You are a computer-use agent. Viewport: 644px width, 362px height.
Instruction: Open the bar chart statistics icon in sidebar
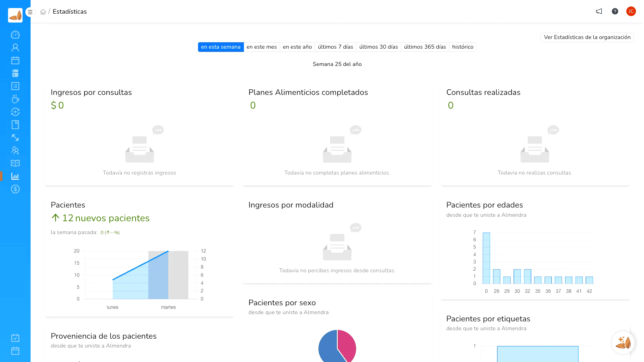pos(15,176)
